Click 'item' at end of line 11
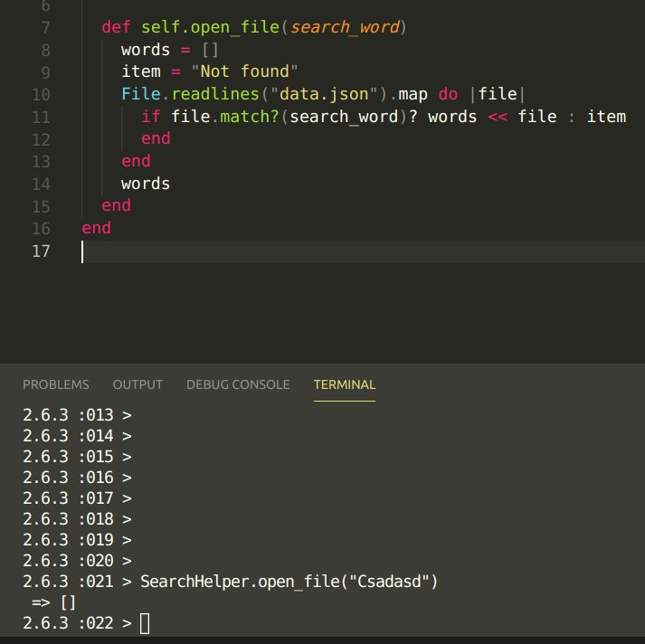645x644 pixels. (x=606, y=117)
